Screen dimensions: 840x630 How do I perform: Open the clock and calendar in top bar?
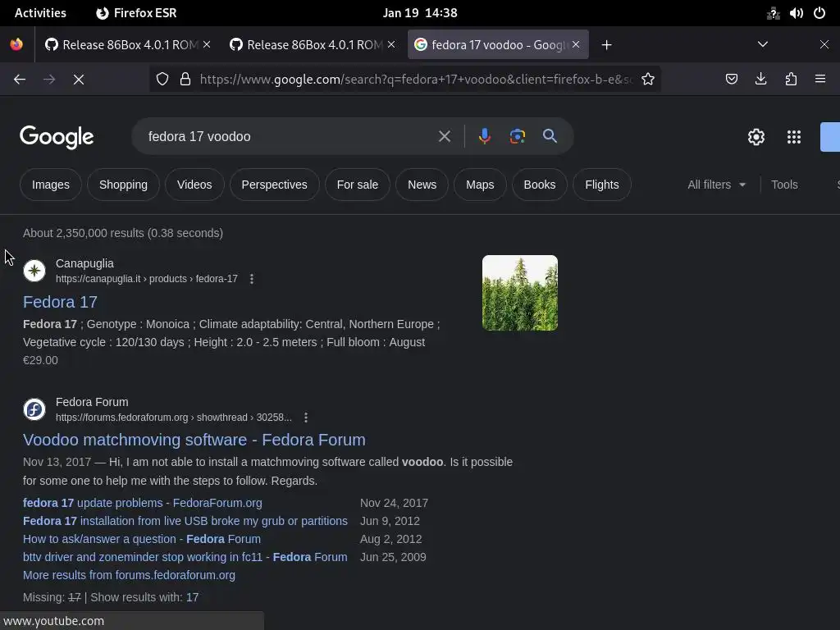[420, 13]
